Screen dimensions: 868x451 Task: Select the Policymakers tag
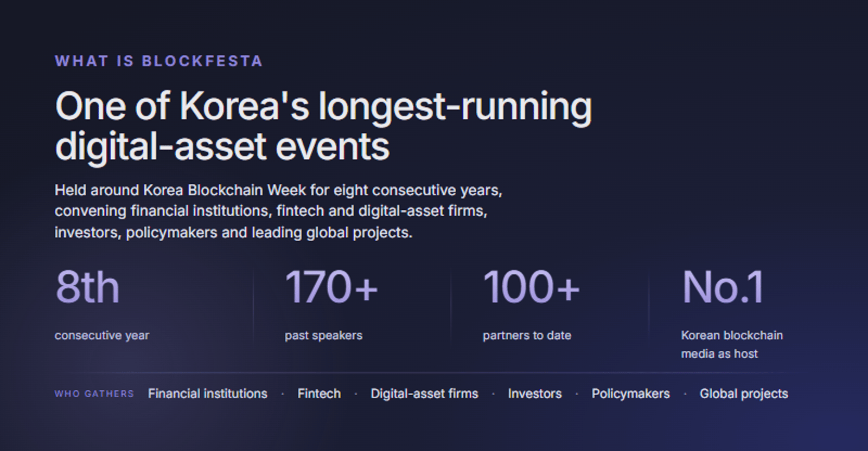pos(630,394)
